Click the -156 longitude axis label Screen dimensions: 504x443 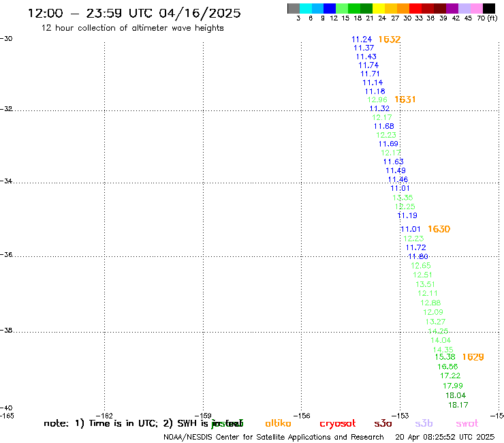pyautogui.click(x=302, y=416)
